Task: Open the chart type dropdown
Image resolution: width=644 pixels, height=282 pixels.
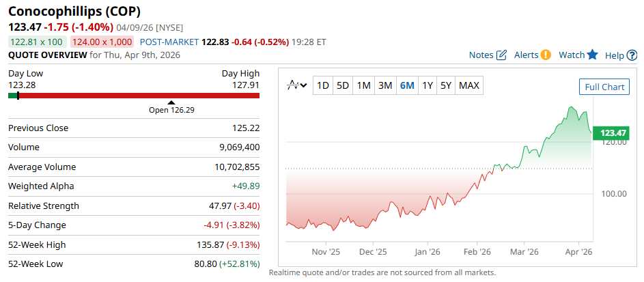Action: (x=296, y=85)
